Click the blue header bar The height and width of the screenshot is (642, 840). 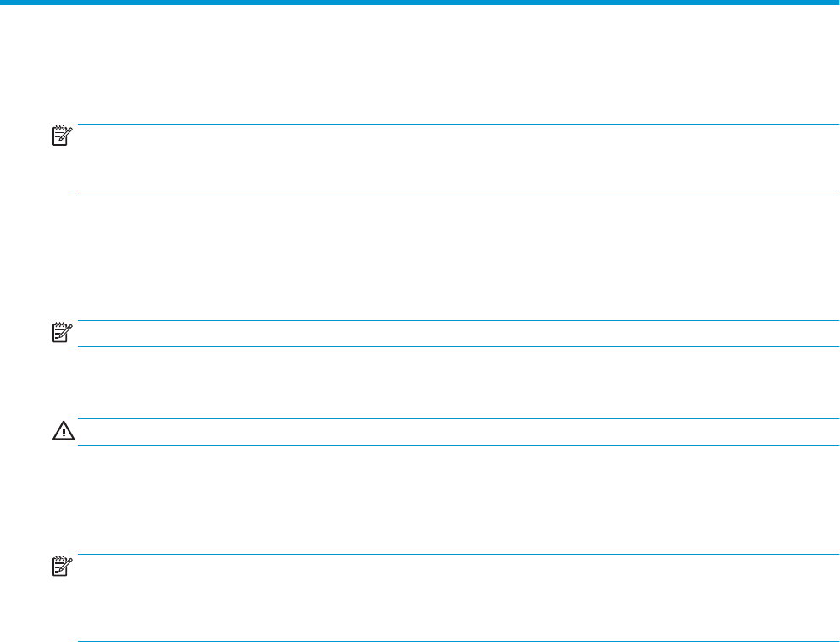(x=420, y=3)
